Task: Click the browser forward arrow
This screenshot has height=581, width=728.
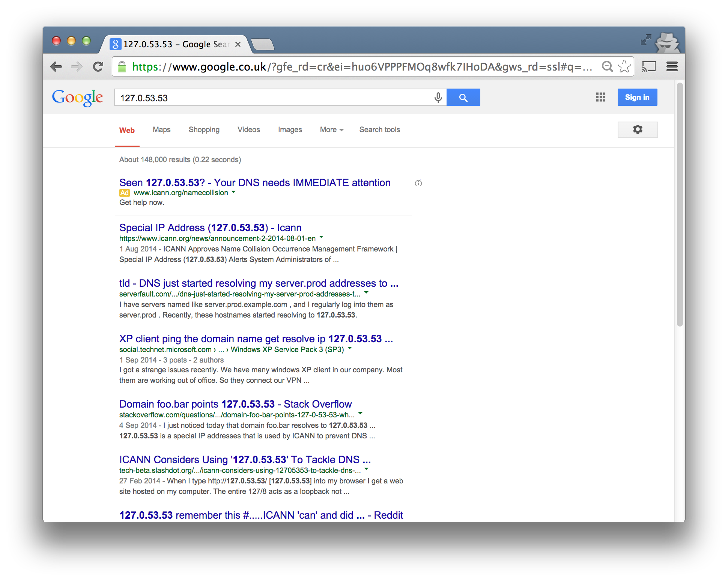Action: click(77, 67)
